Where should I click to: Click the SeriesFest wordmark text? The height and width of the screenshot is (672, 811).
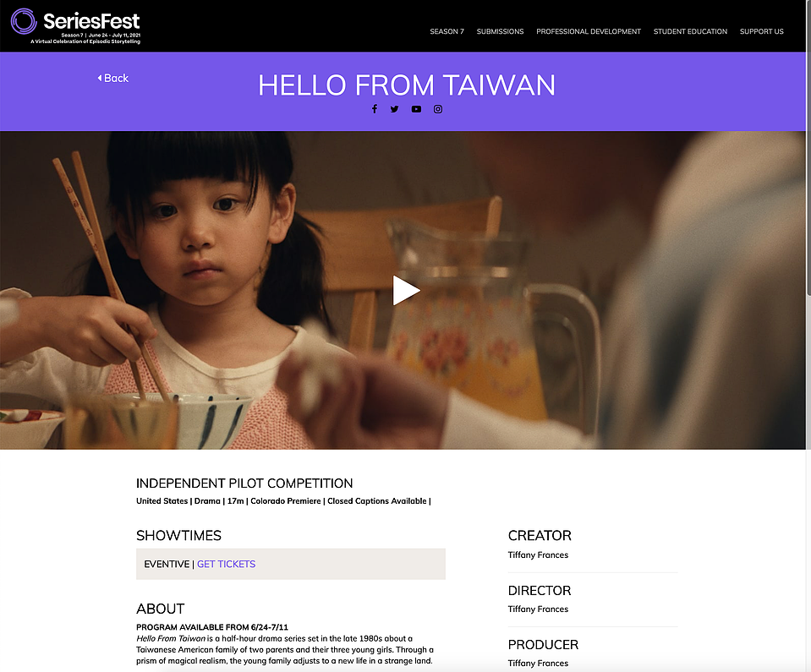coord(91,21)
